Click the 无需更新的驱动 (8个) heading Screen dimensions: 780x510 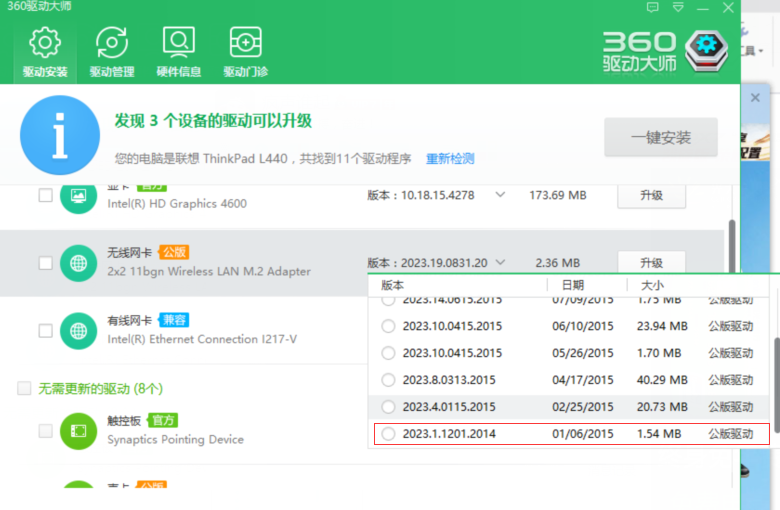(x=100, y=389)
